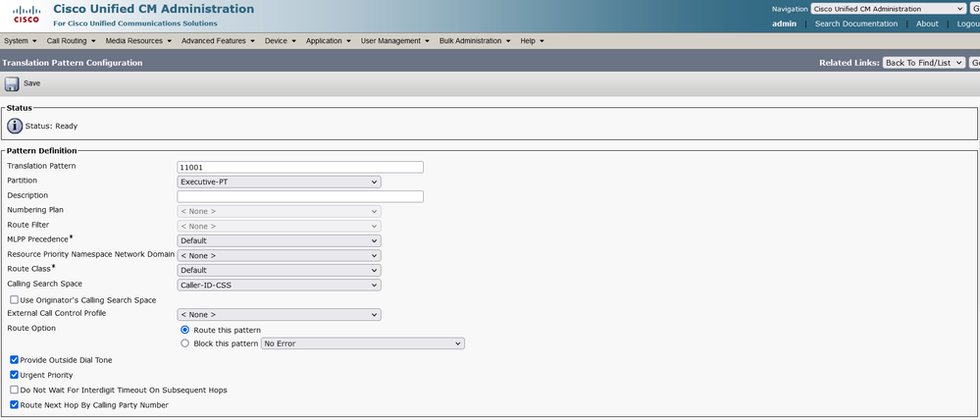Screen dimensions: 980x420
Task: Click the Description input field
Action: [300, 196]
